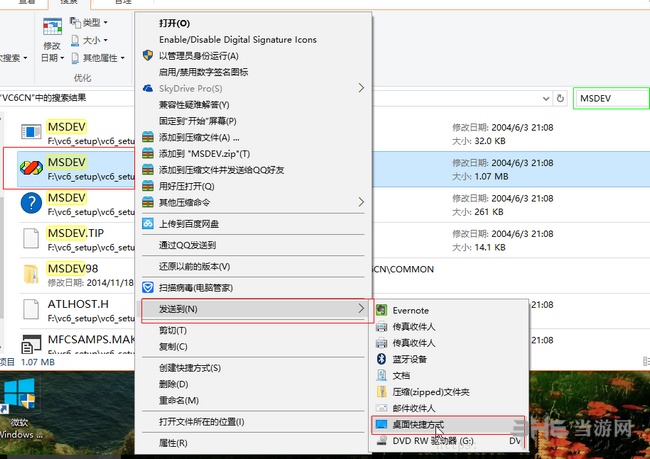The image size is (650, 459).
Task: Expand the 发送到(N) submenu arrow
Action: (361, 308)
